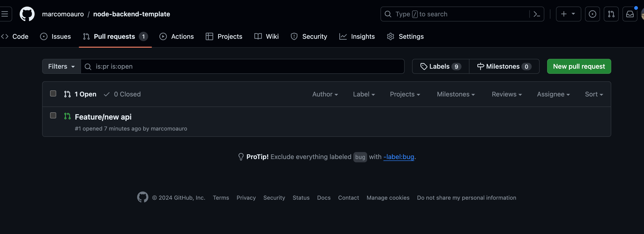Open the issues icon in header
The width and height of the screenshot is (644, 234).
tap(592, 14)
